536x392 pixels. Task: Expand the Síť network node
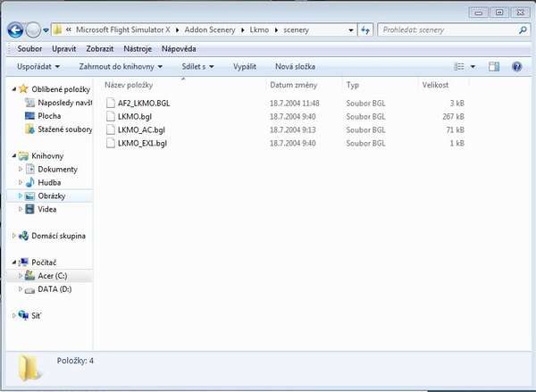(x=14, y=316)
